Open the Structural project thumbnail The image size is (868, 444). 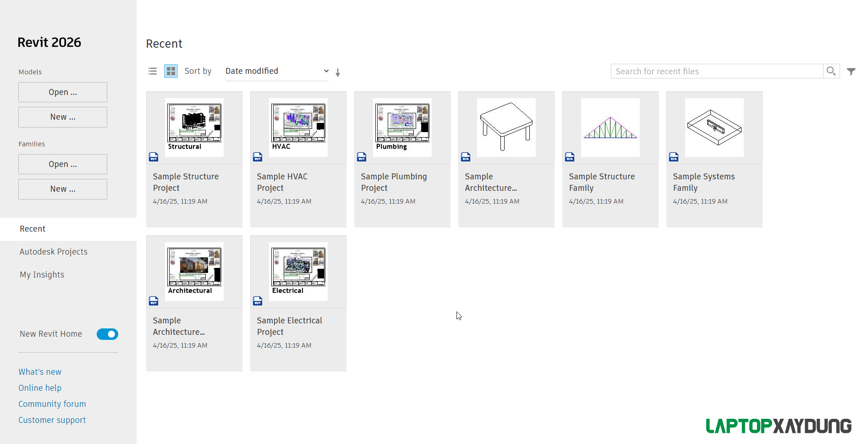point(194,128)
